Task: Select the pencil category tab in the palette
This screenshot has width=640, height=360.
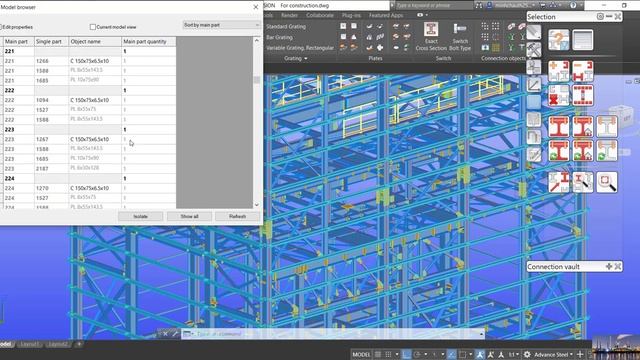Action: point(533,32)
